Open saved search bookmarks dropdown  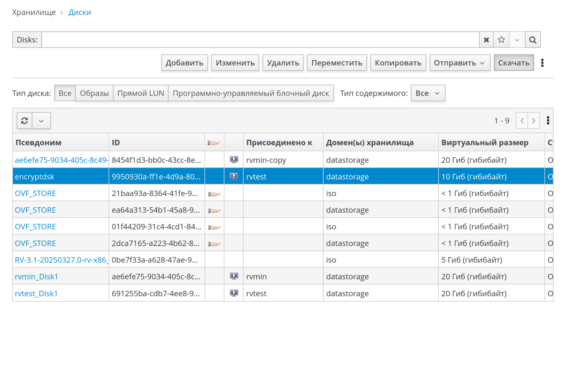point(517,40)
